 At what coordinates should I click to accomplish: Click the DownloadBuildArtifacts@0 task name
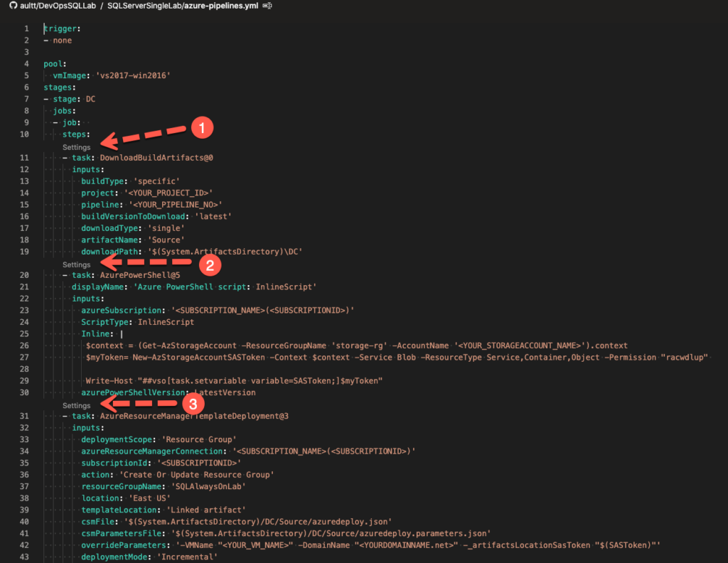(156, 158)
